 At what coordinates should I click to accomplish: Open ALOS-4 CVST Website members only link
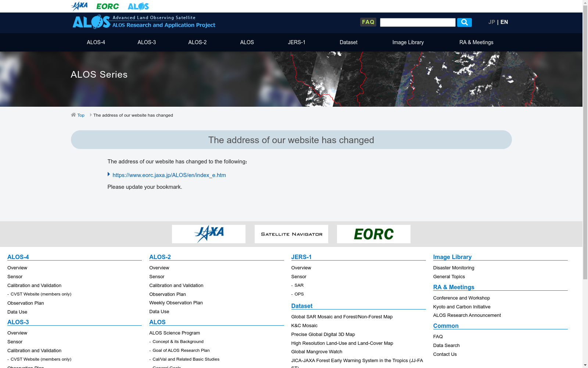(x=41, y=294)
